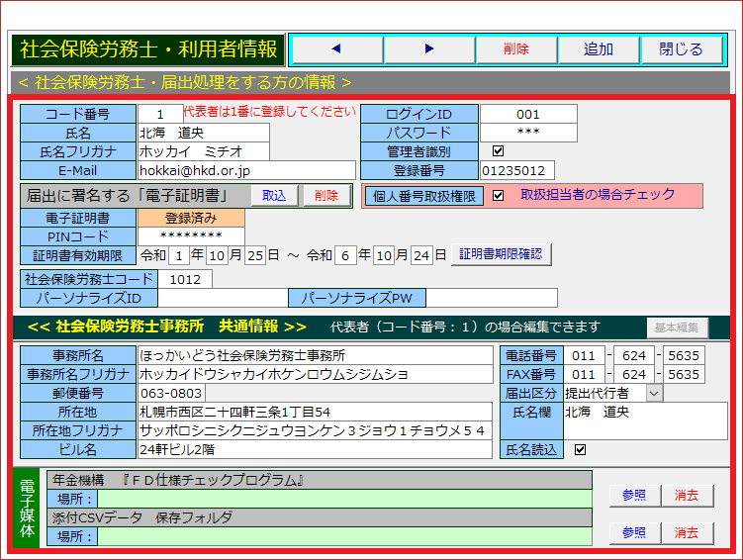This screenshot has height=560, width=743.
Task: Delete the electronic certificate via 削除
Action: pos(326,196)
